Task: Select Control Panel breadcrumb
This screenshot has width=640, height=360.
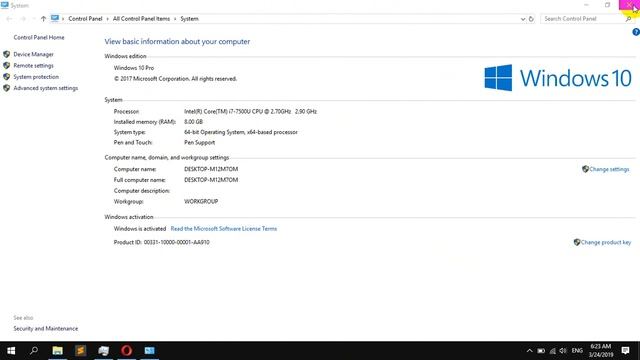Action: tap(85, 19)
